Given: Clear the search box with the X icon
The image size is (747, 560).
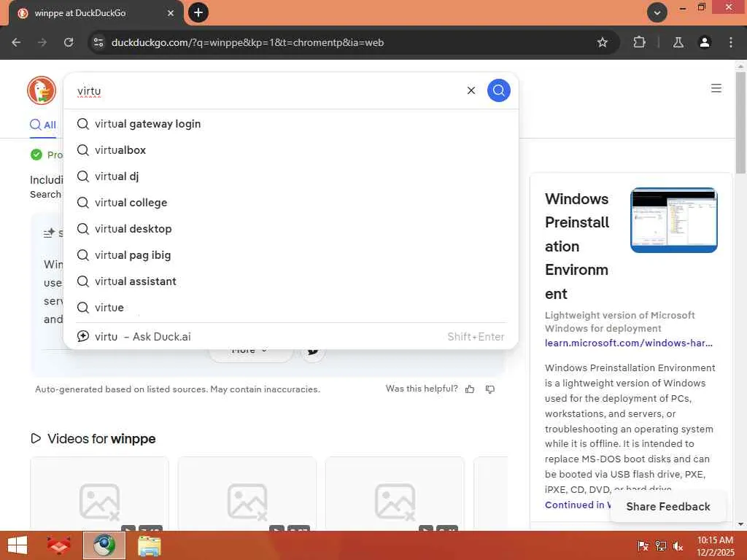Looking at the screenshot, I should [471, 90].
